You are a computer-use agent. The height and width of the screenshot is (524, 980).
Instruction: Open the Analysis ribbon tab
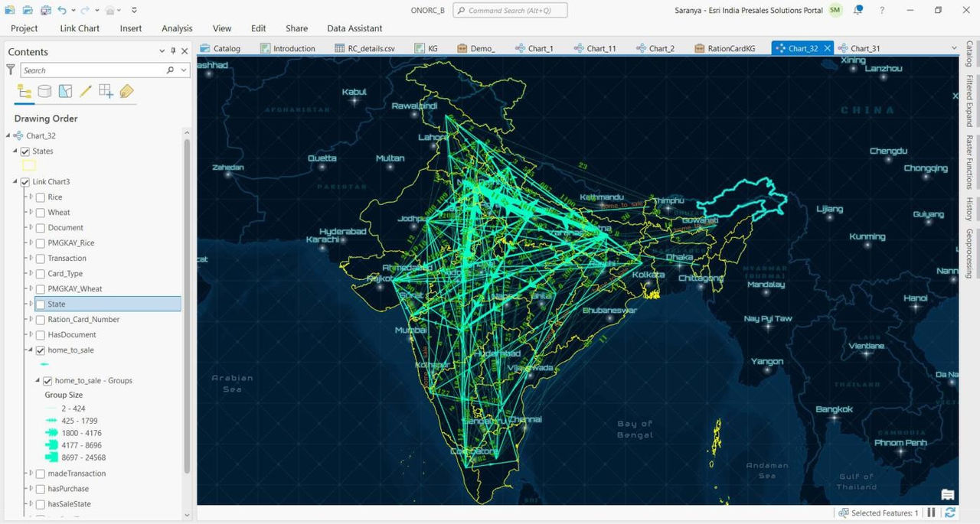(x=177, y=28)
